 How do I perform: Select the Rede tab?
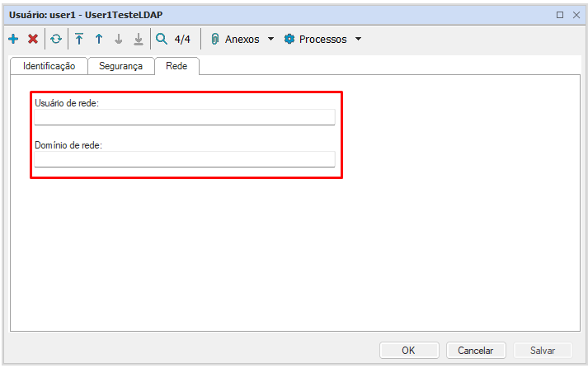[176, 66]
